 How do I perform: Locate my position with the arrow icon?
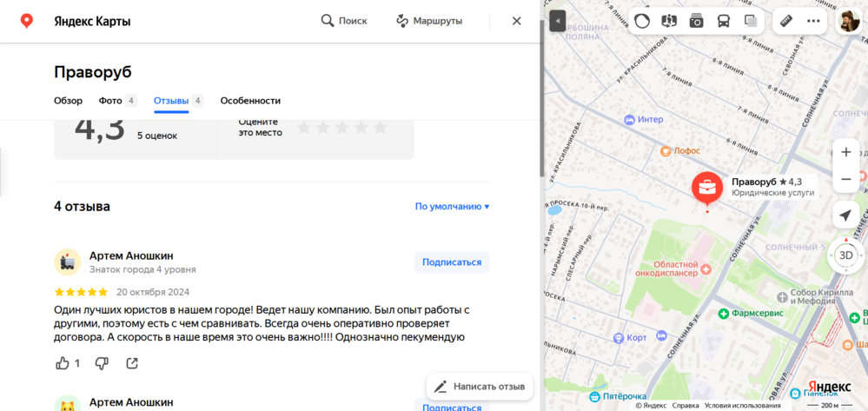(845, 215)
